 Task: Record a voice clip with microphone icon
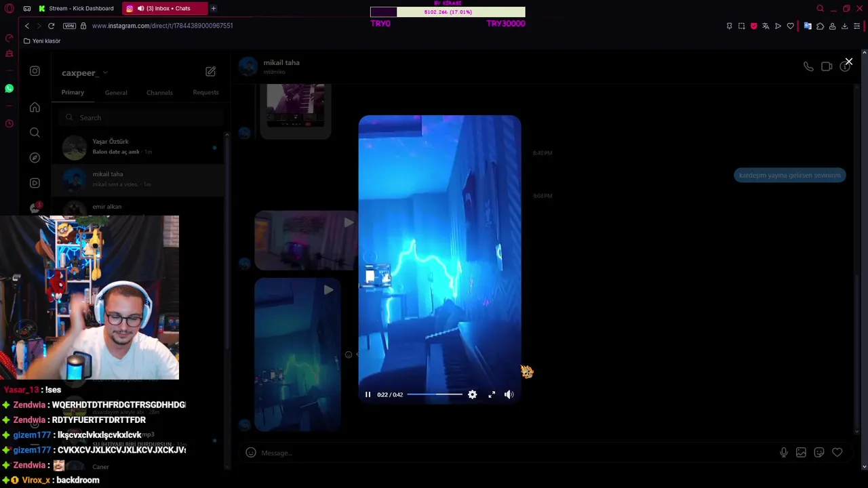coord(784,453)
